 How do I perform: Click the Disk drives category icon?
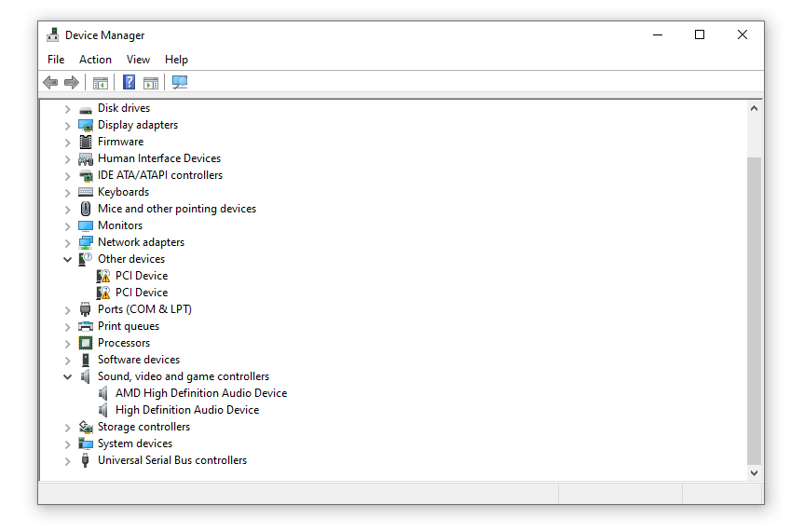click(86, 109)
